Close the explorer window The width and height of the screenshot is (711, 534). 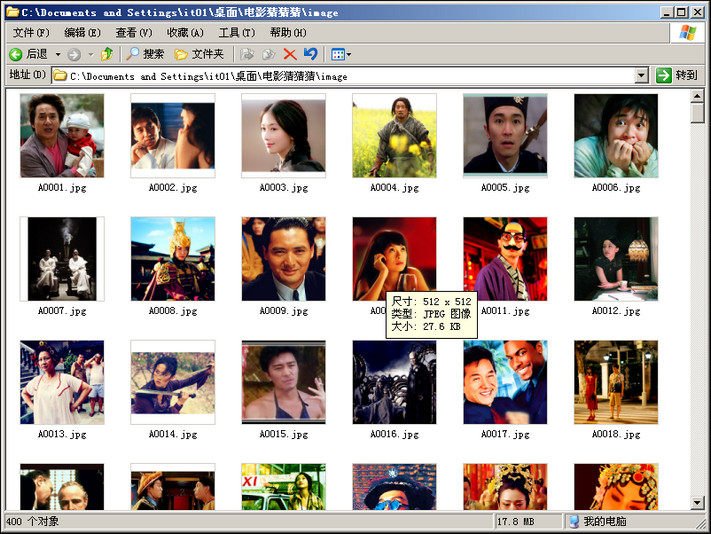[x=697, y=12]
